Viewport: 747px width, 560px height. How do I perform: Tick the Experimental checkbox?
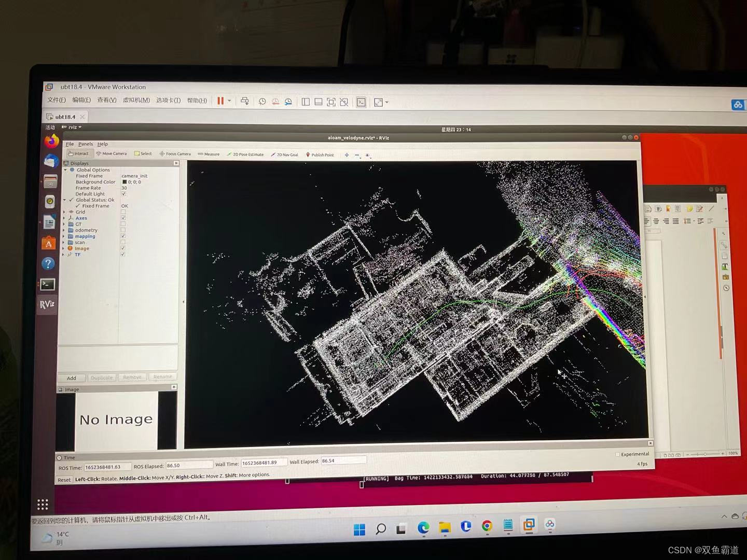[617, 454]
